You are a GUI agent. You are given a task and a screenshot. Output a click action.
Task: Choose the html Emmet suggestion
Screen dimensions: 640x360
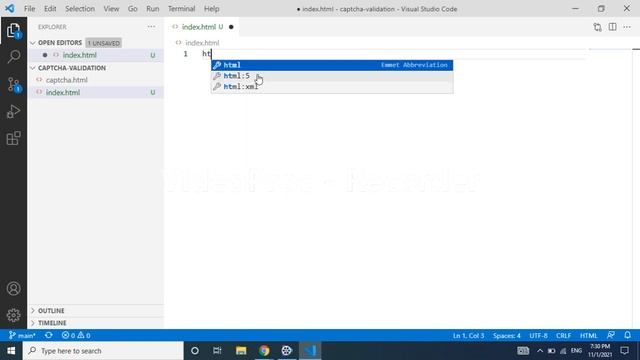point(332,65)
